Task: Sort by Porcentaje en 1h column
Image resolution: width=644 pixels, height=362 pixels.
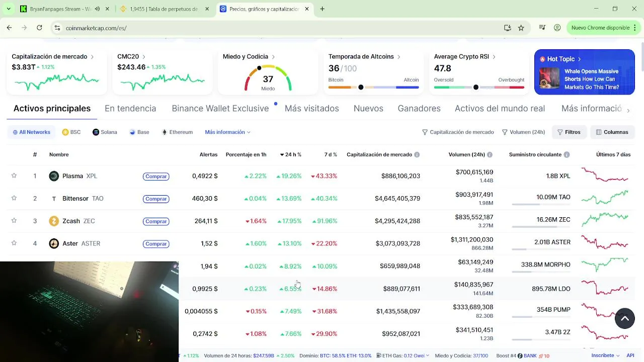Action: click(x=246, y=155)
